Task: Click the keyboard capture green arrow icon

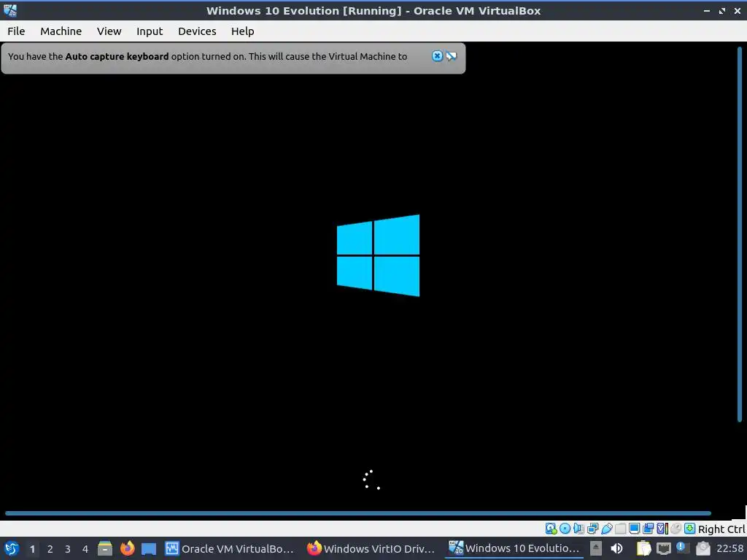Action: pyautogui.click(x=689, y=529)
